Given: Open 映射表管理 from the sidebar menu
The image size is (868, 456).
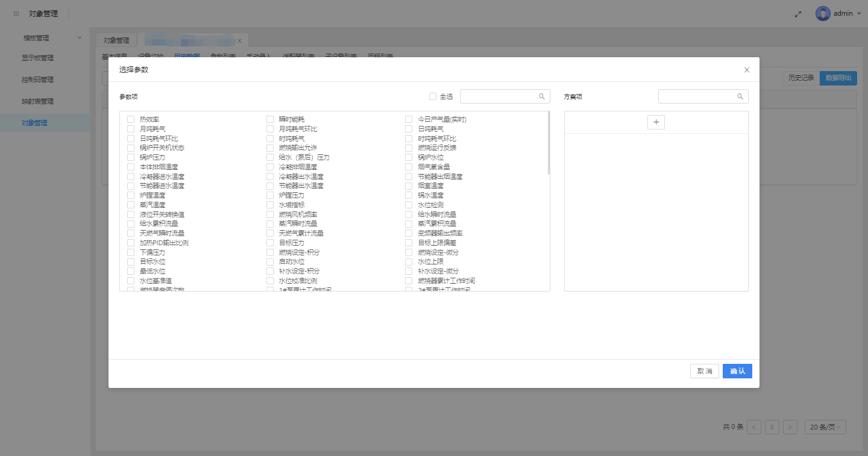Looking at the screenshot, I should [37, 101].
